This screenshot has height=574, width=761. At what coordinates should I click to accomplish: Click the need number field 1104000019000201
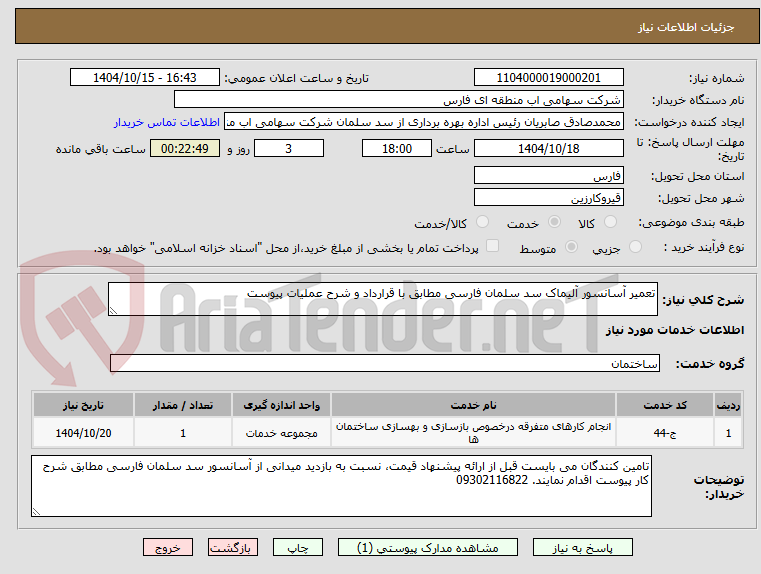(548, 78)
